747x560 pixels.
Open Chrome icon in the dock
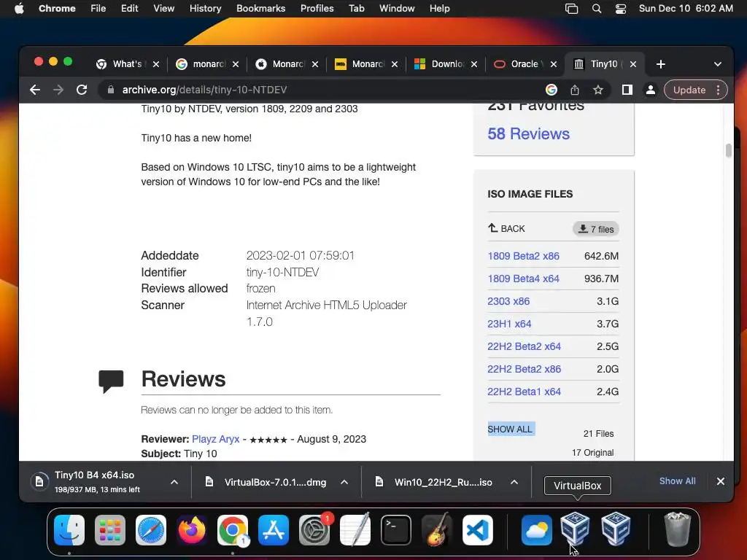pos(233,530)
